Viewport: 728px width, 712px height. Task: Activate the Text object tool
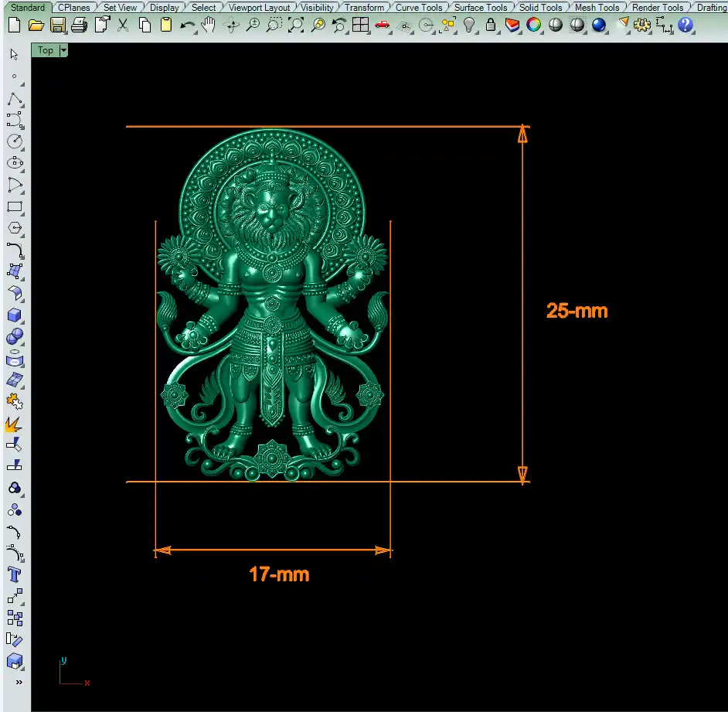15,574
